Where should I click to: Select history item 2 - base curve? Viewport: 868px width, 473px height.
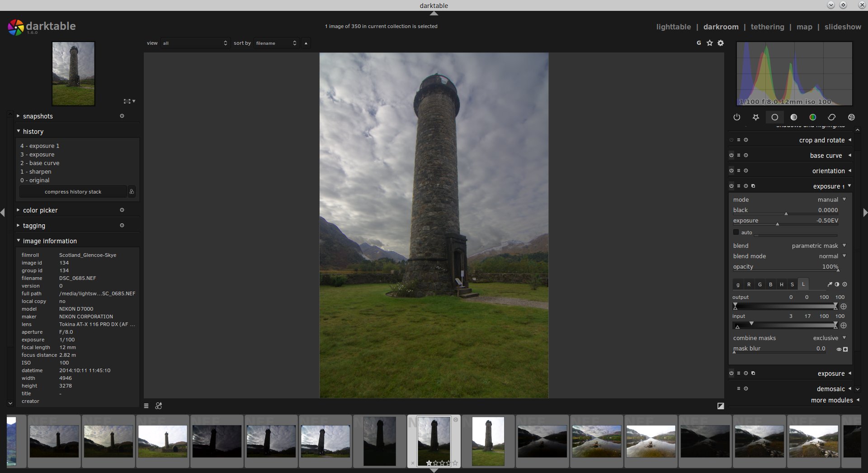[x=40, y=163]
